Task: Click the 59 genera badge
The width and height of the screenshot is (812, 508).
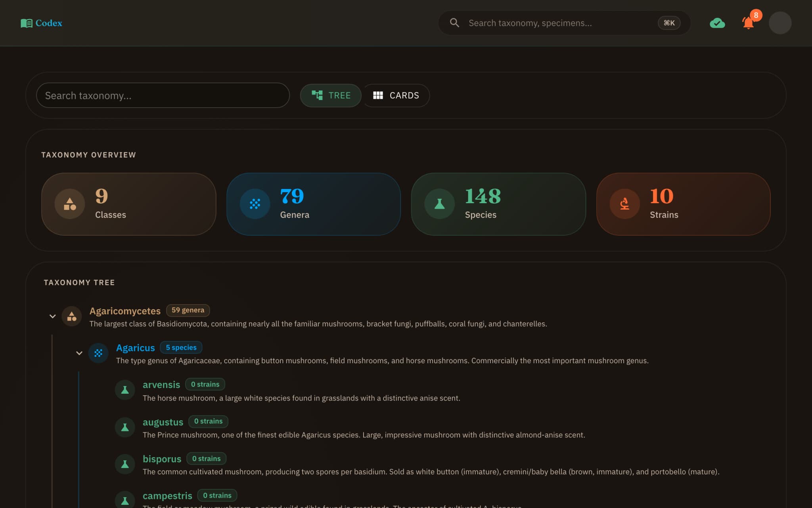Action: pyautogui.click(x=188, y=310)
